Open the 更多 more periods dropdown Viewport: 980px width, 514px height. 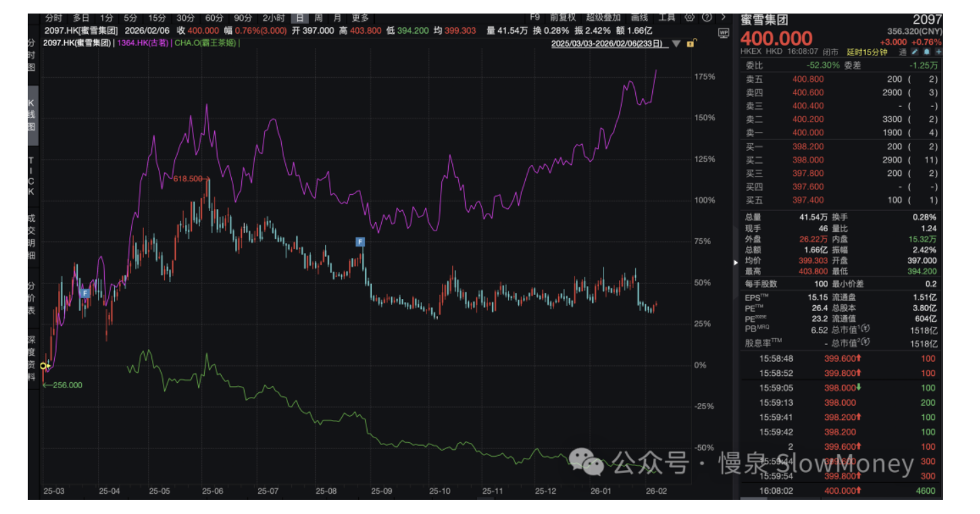point(360,18)
